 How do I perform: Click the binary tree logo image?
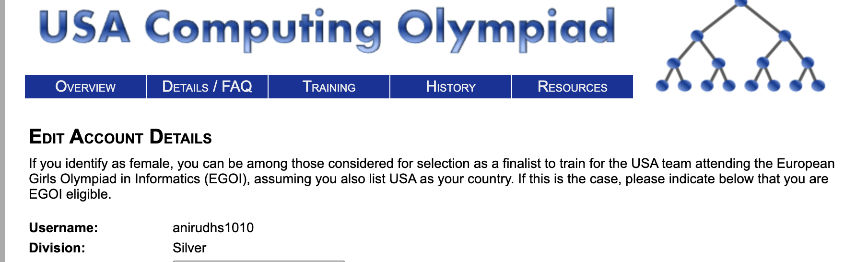click(740, 46)
